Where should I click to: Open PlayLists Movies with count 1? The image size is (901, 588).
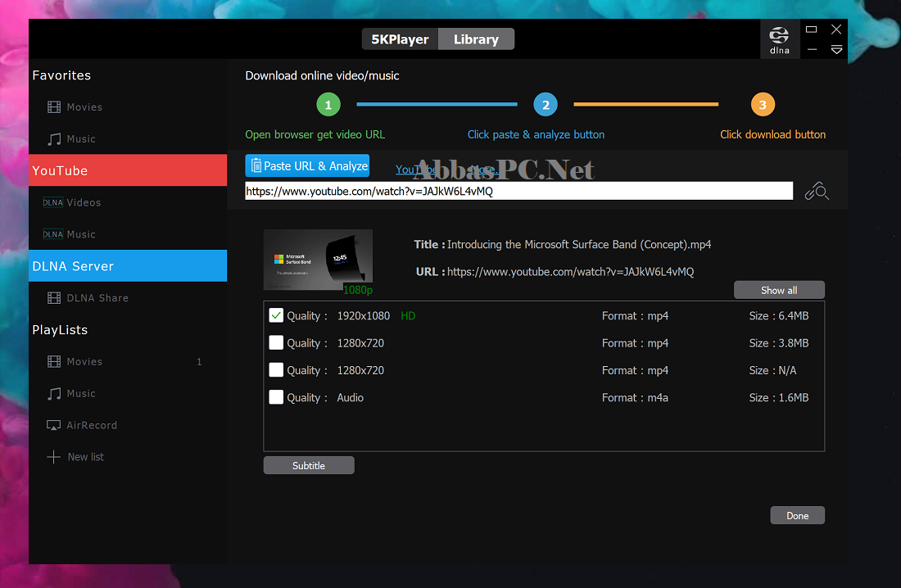click(128, 361)
